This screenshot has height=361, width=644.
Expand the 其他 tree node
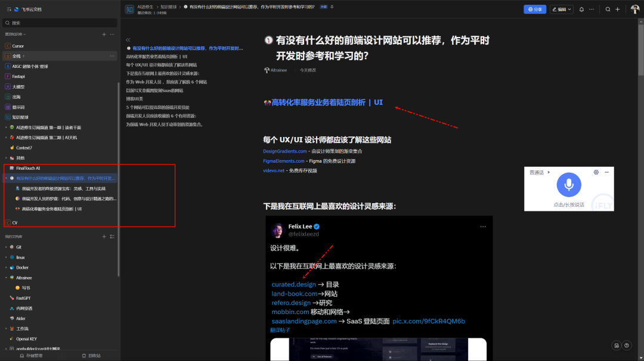click(x=6, y=158)
